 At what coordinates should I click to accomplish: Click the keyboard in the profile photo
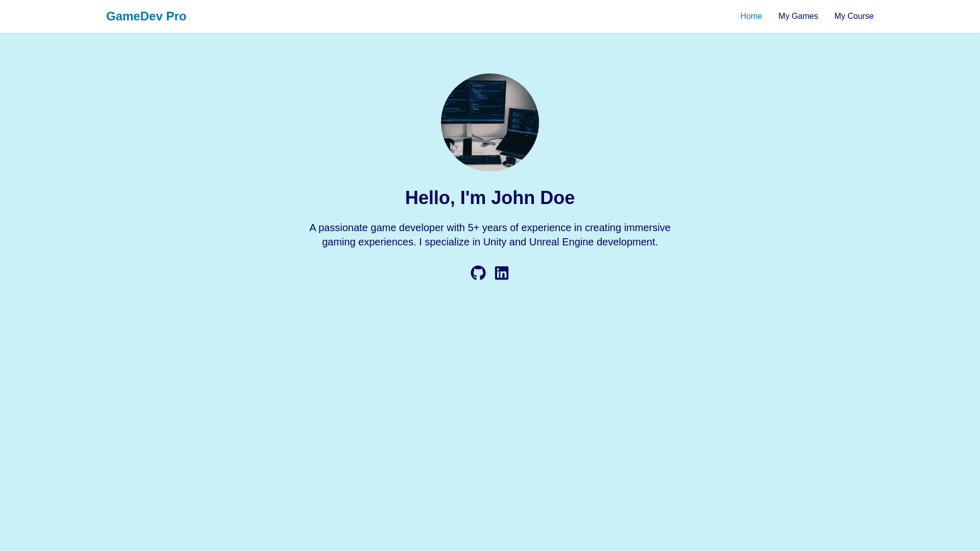click(477, 161)
